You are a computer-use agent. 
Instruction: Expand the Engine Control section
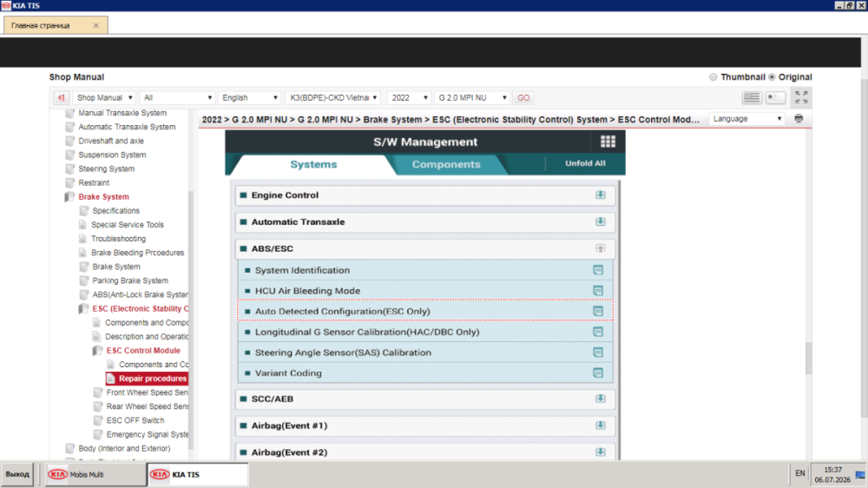[600, 195]
